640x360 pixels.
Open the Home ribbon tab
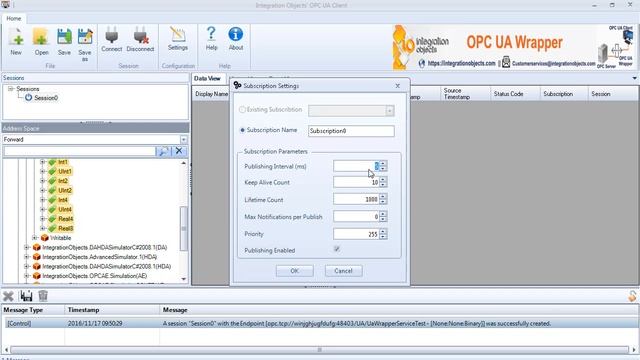click(x=13, y=18)
